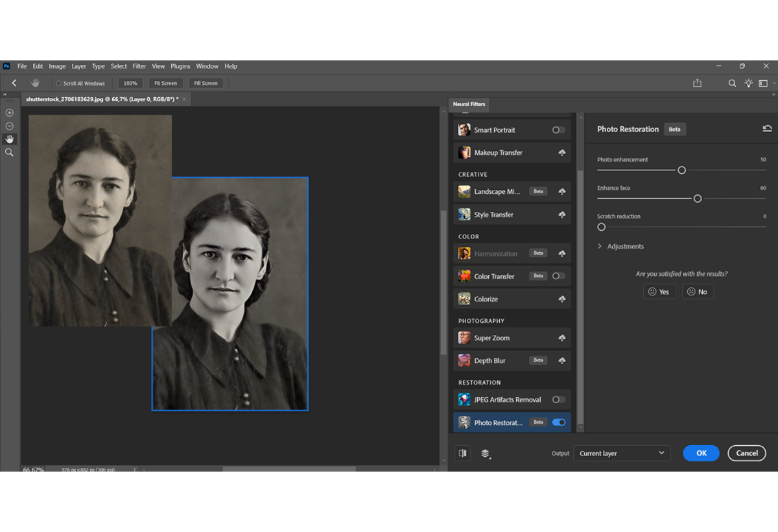Download the Super Zoom cloud icon

tap(562, 338)
